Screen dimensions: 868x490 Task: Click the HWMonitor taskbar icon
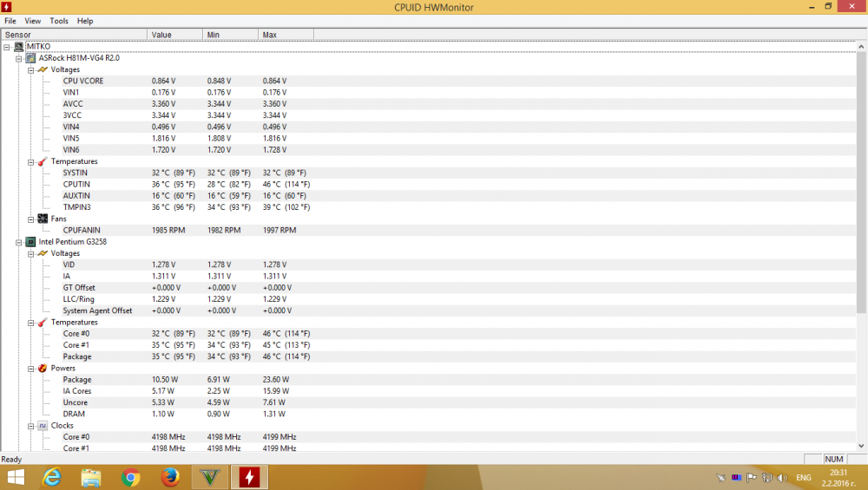250,477
